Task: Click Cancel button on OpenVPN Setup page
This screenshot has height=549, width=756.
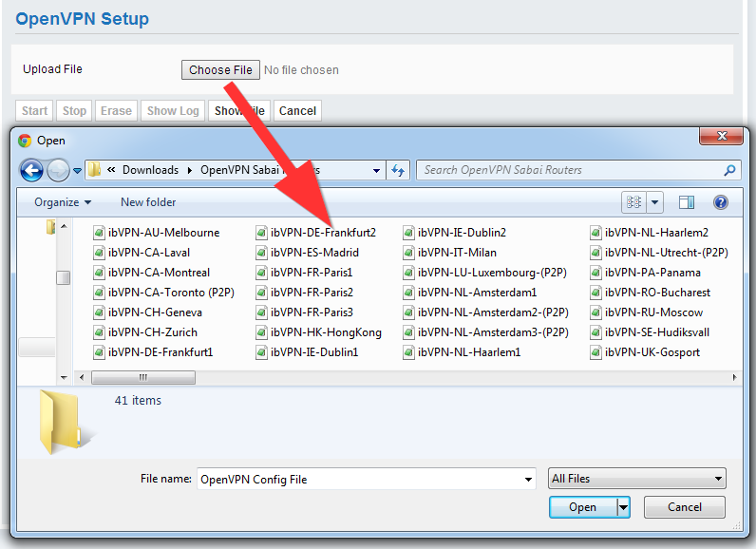Action: click(297, 111)
